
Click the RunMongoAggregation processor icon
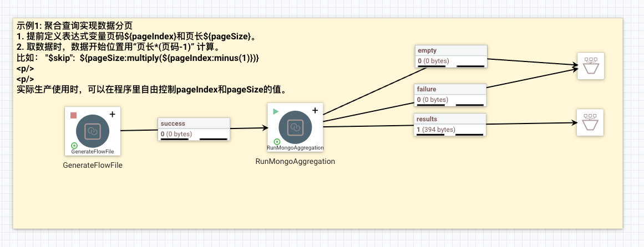[x=295, y=127]
